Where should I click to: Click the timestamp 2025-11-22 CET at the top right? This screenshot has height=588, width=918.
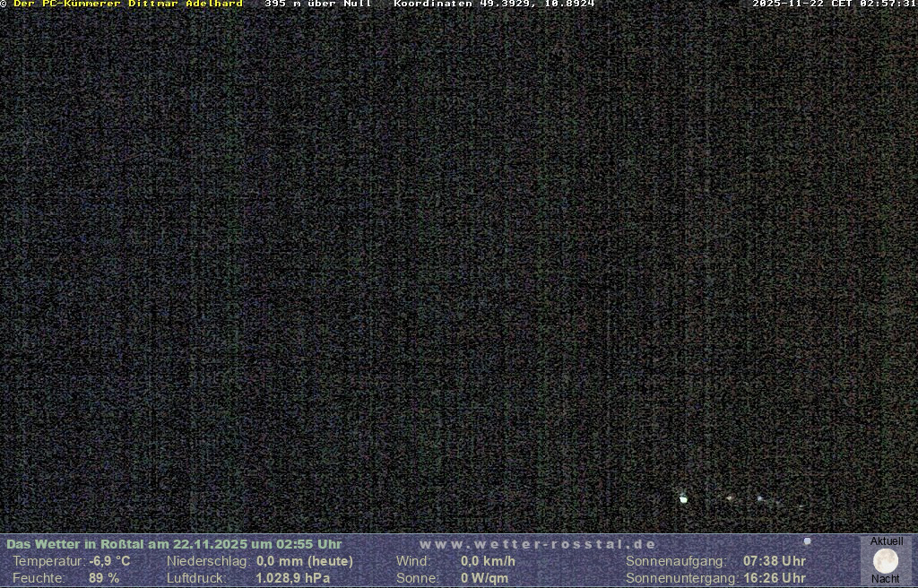[x=834, y=4]
